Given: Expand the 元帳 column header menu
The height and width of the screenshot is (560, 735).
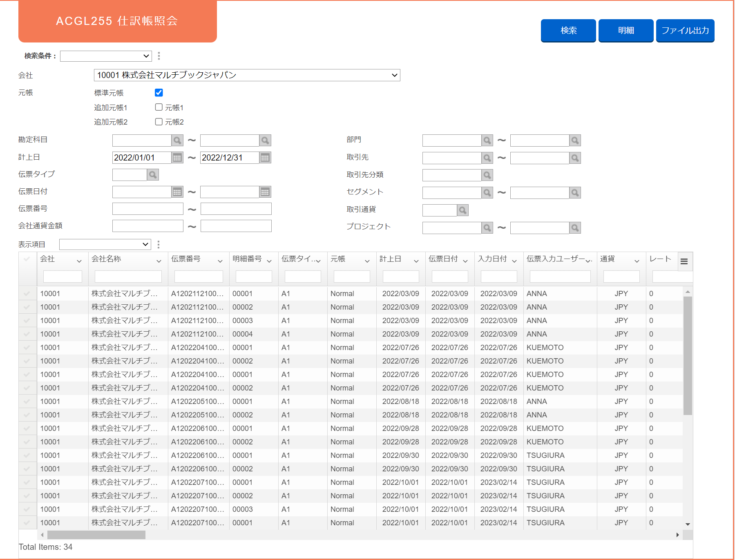Looking at the screenshot, I should point(367,261).
